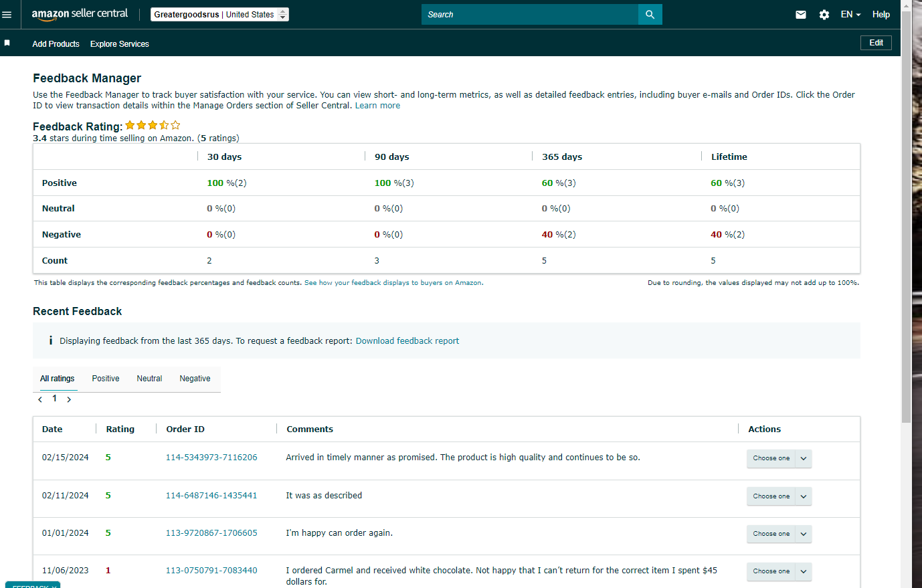
Task: Click the FEEDBACK tab at the bottom of the page
Action: (33, 585)
